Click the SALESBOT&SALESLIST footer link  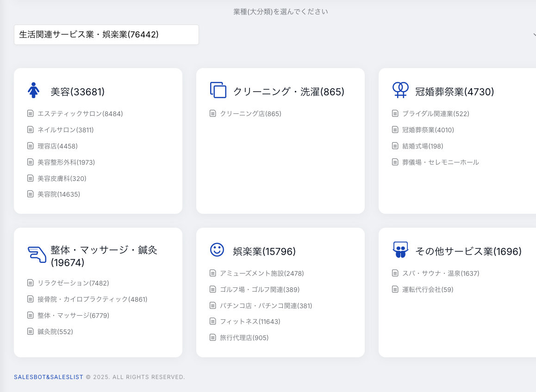pyautogui.click(x=49, y=377)
